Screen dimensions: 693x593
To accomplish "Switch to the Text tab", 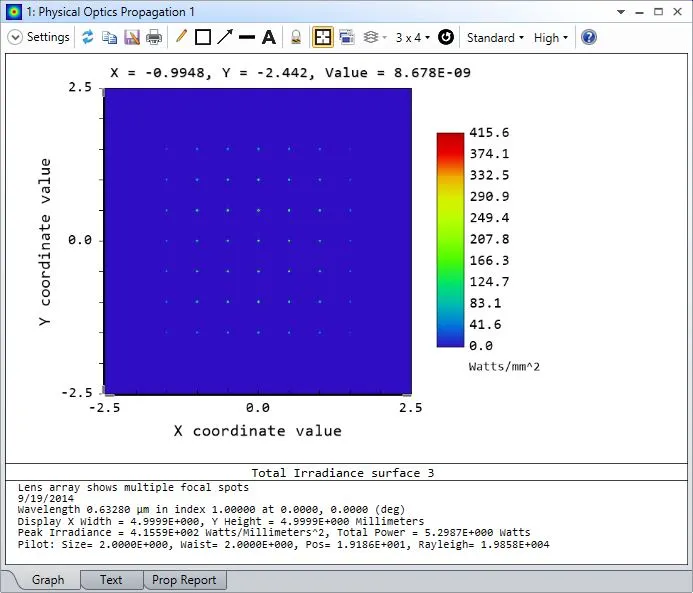I will click(x=111, y=579).
